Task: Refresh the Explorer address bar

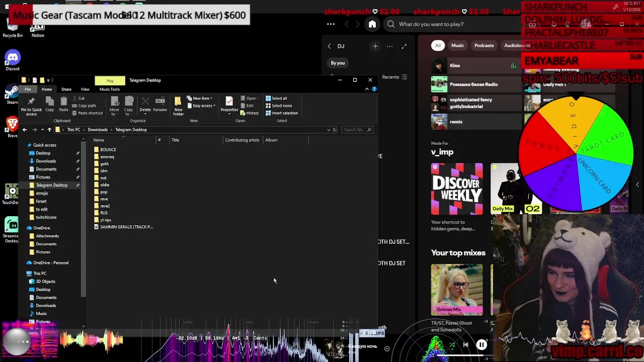Action: (x=334, y=130)
